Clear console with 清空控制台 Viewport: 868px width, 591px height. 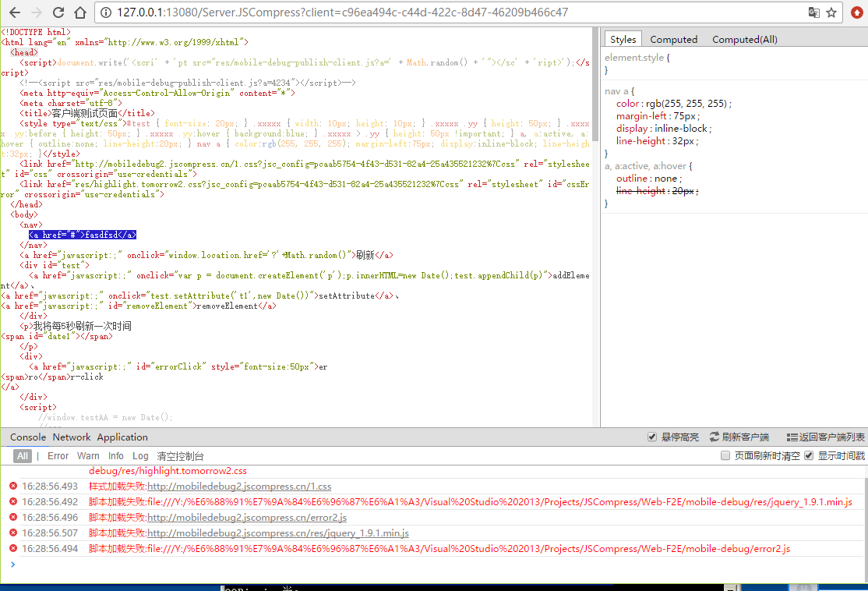181,456
